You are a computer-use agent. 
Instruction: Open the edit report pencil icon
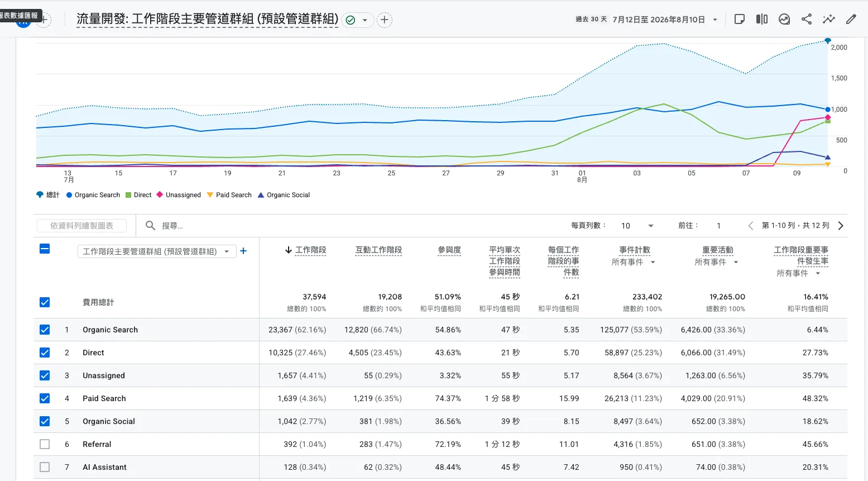tap(851, 20)
